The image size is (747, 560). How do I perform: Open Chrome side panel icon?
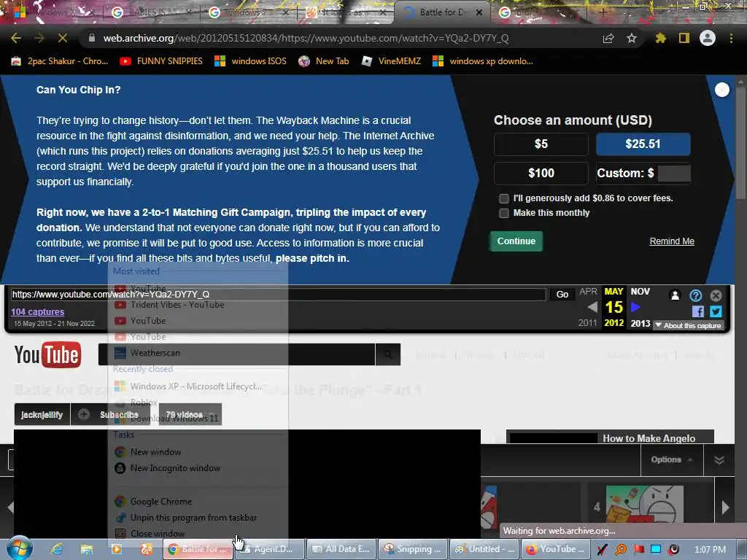[684, 38]
